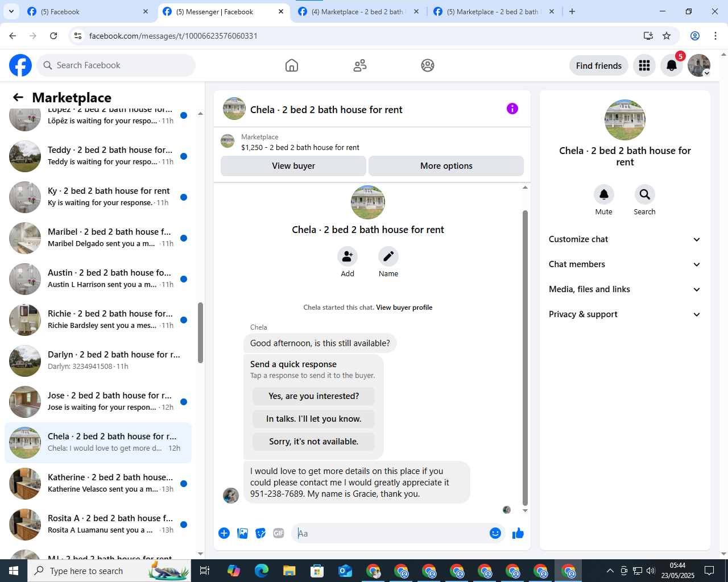Open Richie's conversation in the list
728x582 pixels.
coord(98,320)
